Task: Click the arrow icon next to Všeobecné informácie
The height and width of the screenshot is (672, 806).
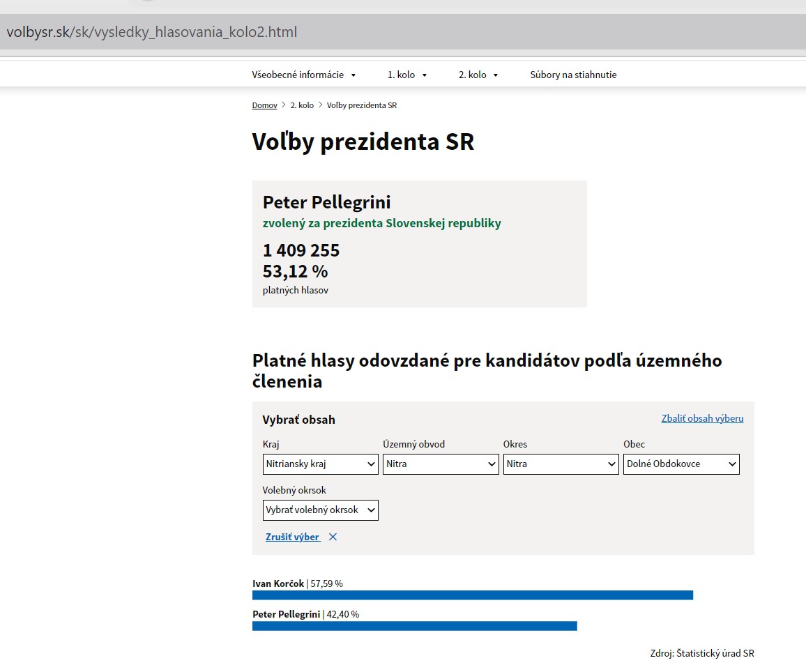Action: coord(353,75)
